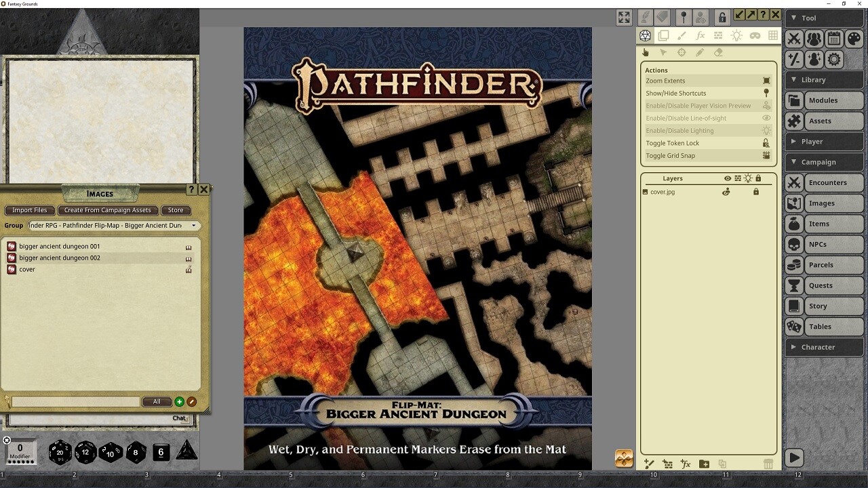Toggle Grid Snap in the Actions list
The height and width of the screenshot is (488, 868).
pyautogui.click(x=705, y=155)
